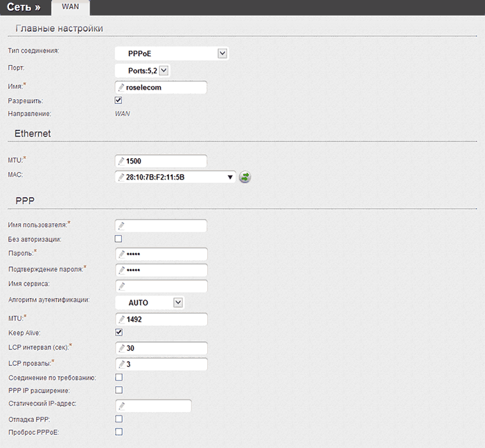Toggle the Разрешить checkbox
Image resolution: width=485 pixels, height=448 pixels.
point(118,101)
